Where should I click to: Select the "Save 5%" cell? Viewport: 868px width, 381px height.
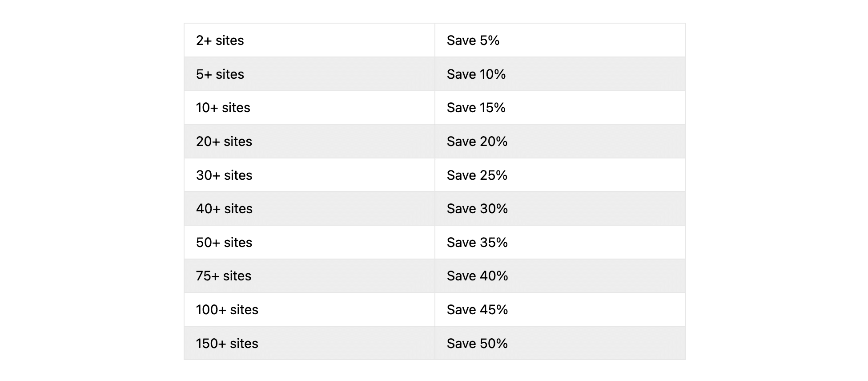coord(473,41)
